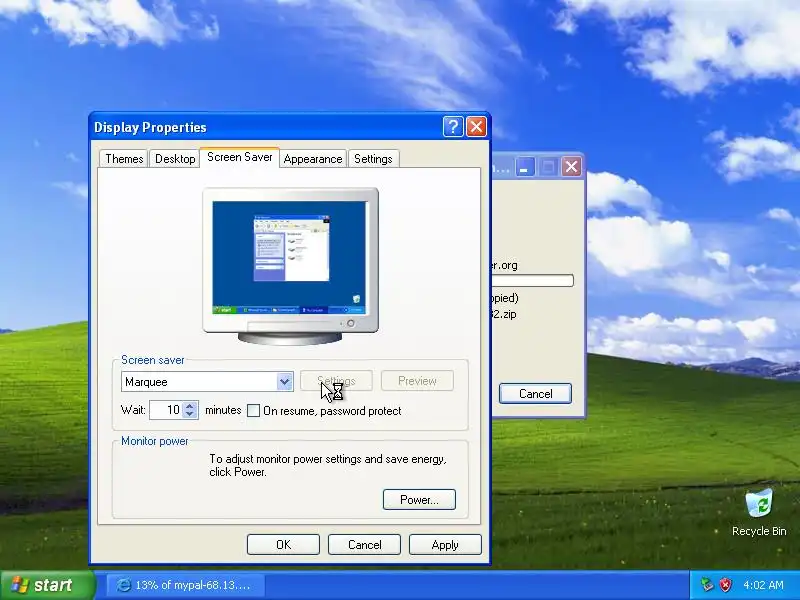This screenshot has width=800, height=600.
Task: Click the download progress bar in background window
Action: [532, 280]
